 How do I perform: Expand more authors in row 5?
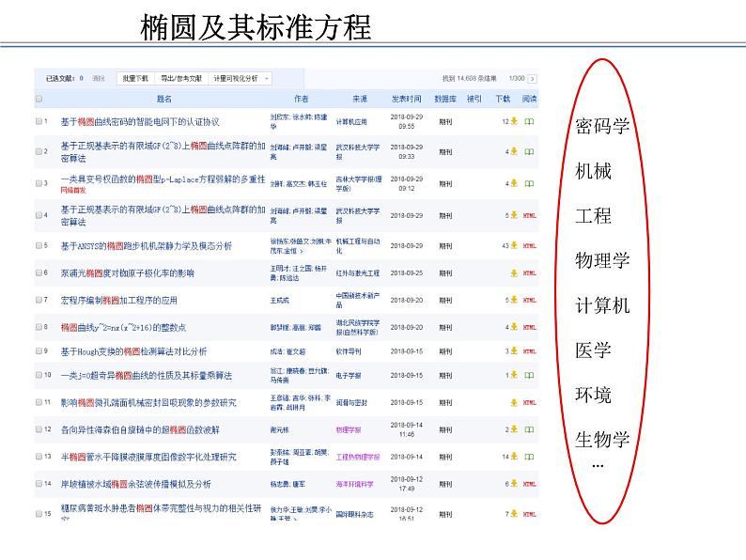[302, 251]
